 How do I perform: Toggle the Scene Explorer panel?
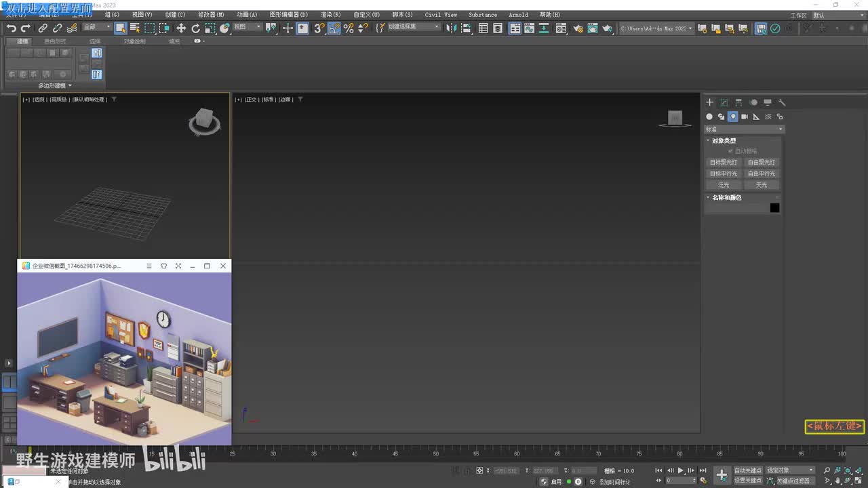click(483, 28)
